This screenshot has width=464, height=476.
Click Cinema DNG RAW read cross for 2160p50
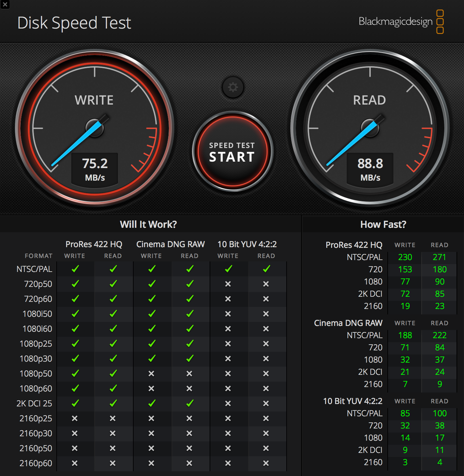click(189, 448)
